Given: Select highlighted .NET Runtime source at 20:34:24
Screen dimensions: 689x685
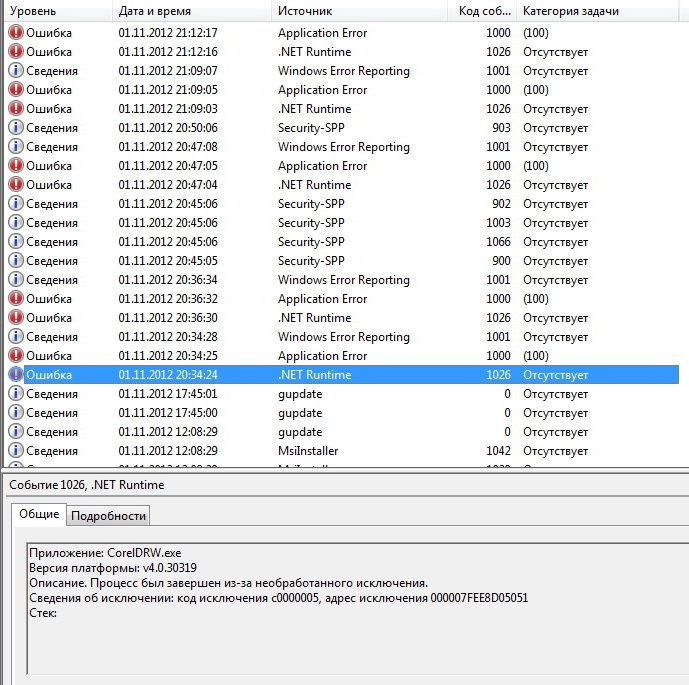Looking at the screenshot, I should [x=315, y=375].
